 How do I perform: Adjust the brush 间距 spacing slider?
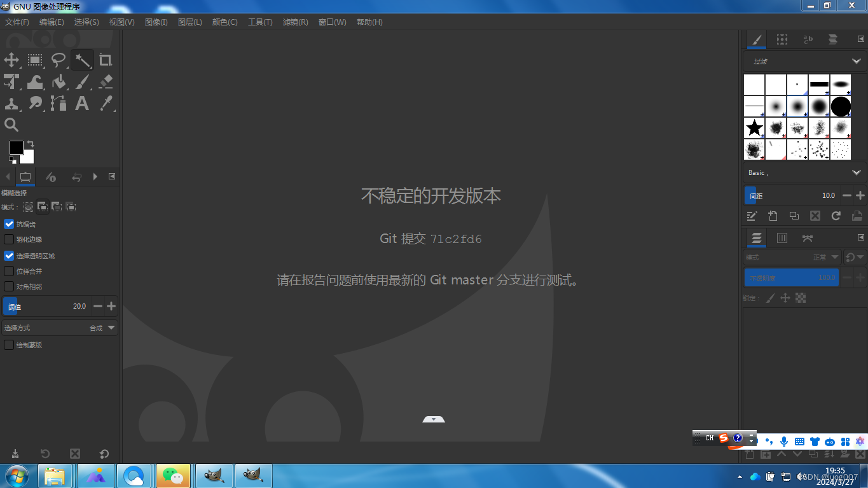792,195
